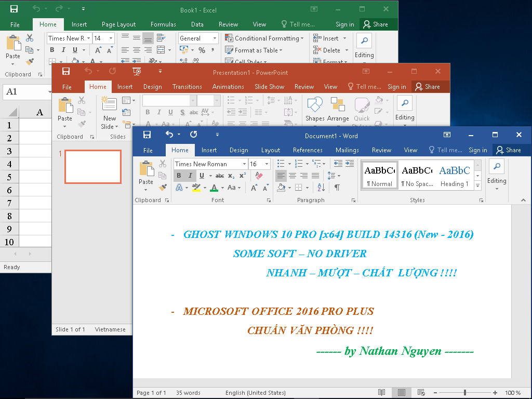Click Numbering list icon in Word paragraph group
The height and width of the screenshot is (399, 532).
click(299, 164)
